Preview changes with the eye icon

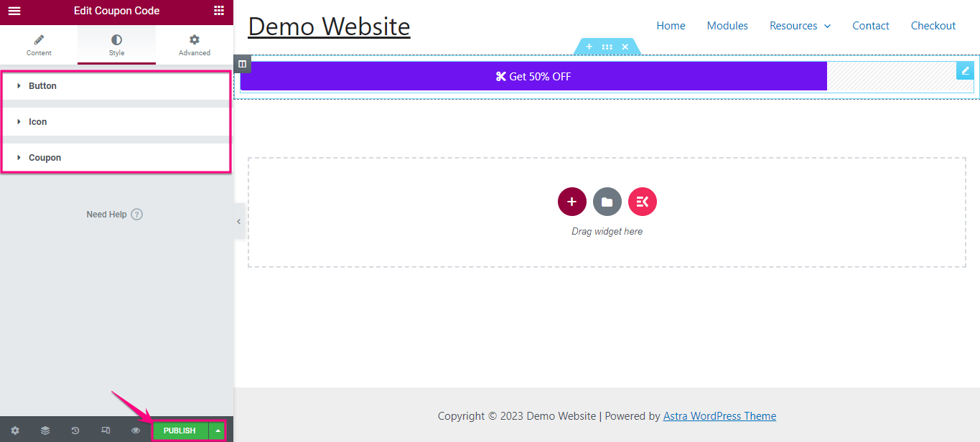pos(135,430)
